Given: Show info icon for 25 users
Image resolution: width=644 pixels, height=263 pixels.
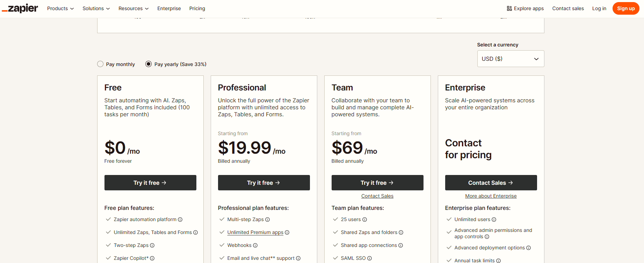Looking at the screenshot, I should pyautogui.click(x=365, y=219).
